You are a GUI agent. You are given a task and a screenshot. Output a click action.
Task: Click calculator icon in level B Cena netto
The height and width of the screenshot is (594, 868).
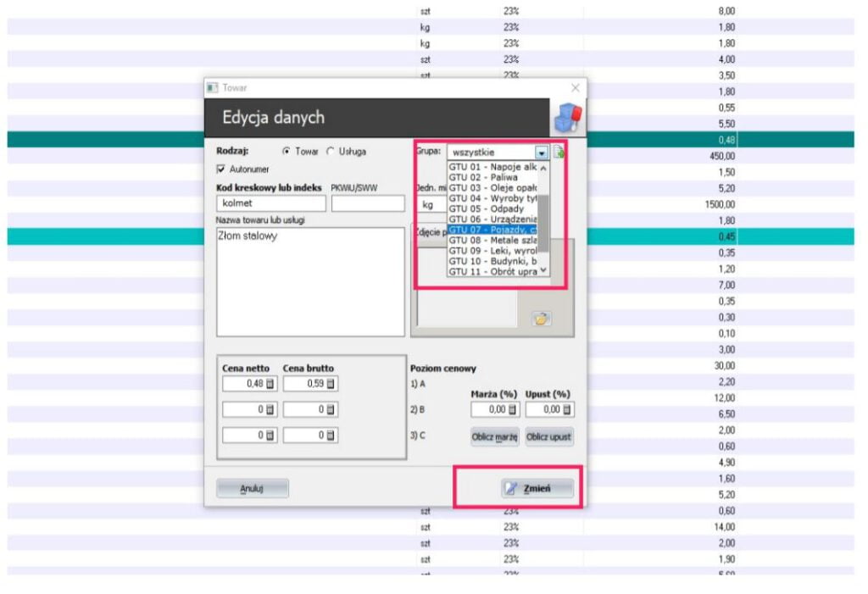pyautogui.click(x=270, y=409)
